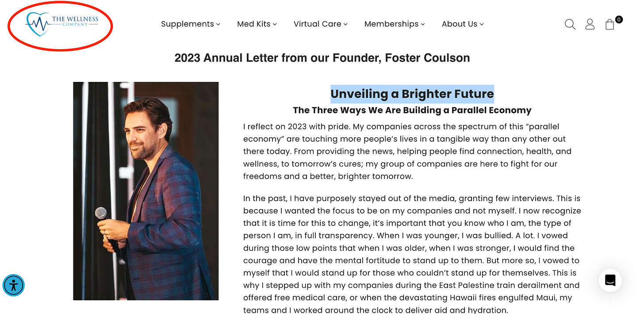Open the About Us menu
Screen dimensions: 644x314
(x=463, y=24)
